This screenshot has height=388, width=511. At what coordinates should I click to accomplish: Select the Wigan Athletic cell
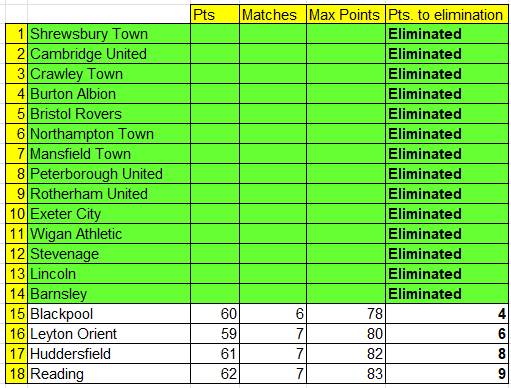pyautogui.click(x=109, y=234)
